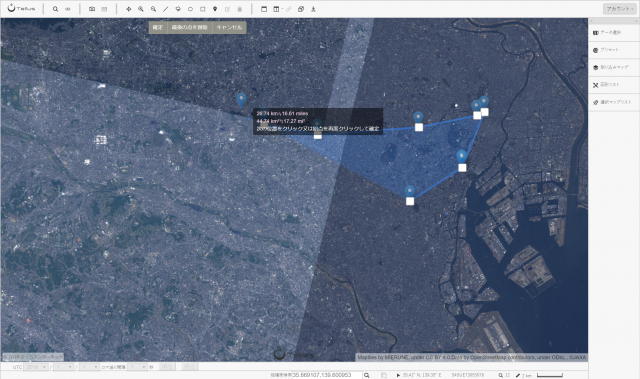Viewport: 640px width, 379px height.
Task: Click the 最後の点を削除 button
Action: (x=190, y=27)
